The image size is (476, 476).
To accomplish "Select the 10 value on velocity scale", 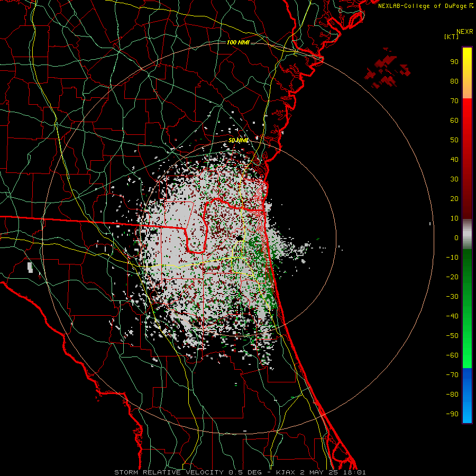I will tap(454, 218).
